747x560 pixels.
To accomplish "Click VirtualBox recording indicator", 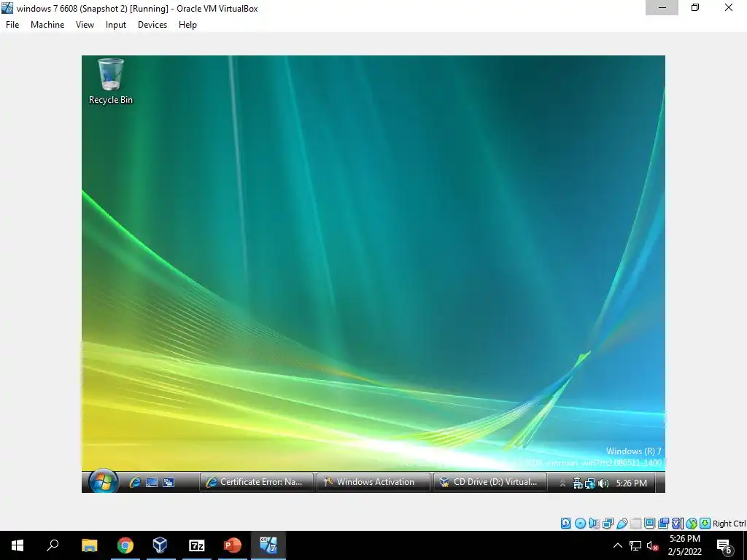I will point(663,524).
